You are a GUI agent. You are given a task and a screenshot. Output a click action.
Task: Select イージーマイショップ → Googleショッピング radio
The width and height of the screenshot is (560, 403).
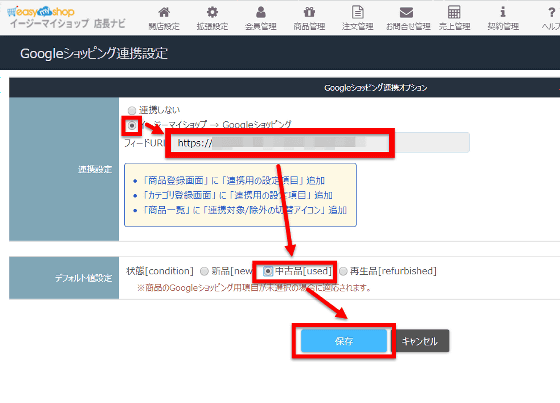(x=132, y=126)
